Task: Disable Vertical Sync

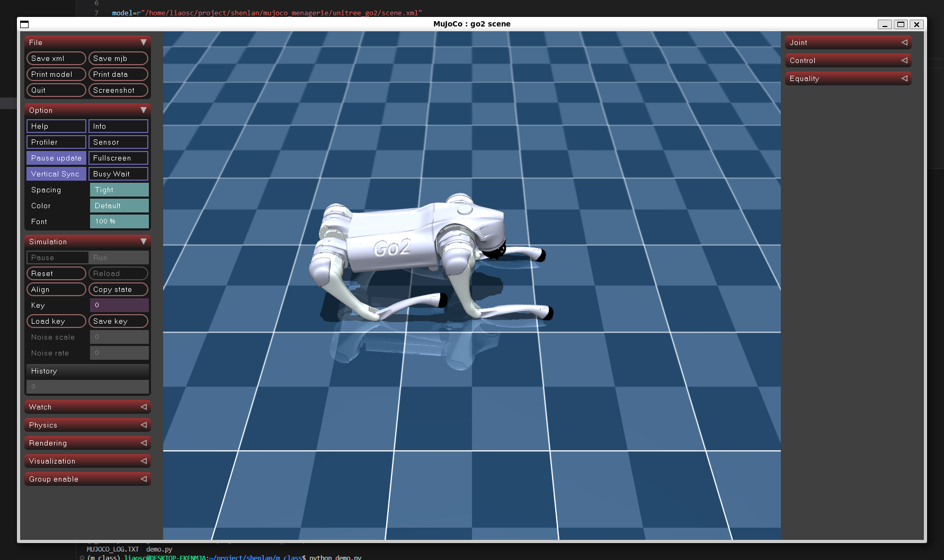Action: (56, 174)
